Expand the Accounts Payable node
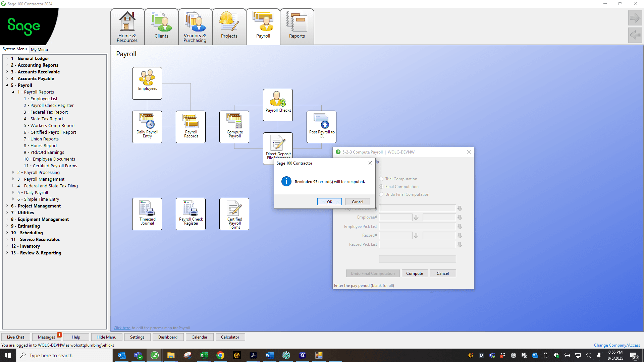The image size is (644, 362). (7, 78)
